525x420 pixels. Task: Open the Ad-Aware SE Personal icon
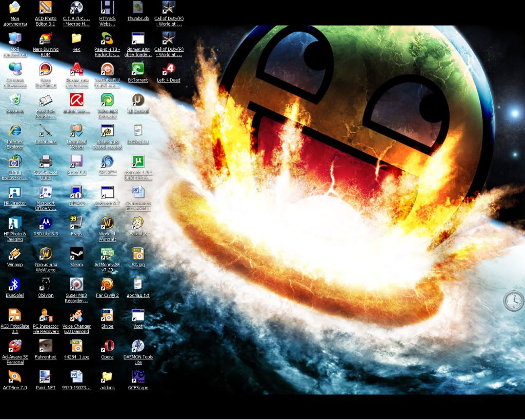(15, 346)
